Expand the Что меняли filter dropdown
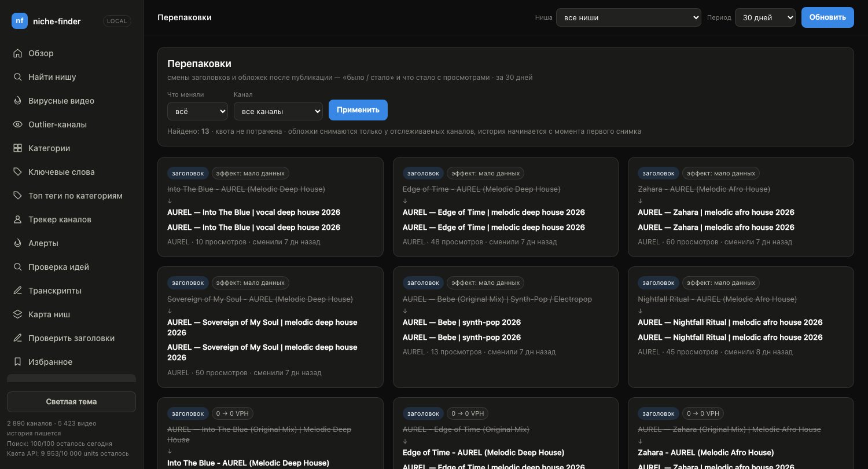The image size is (868, 469). tap(197, 111)
